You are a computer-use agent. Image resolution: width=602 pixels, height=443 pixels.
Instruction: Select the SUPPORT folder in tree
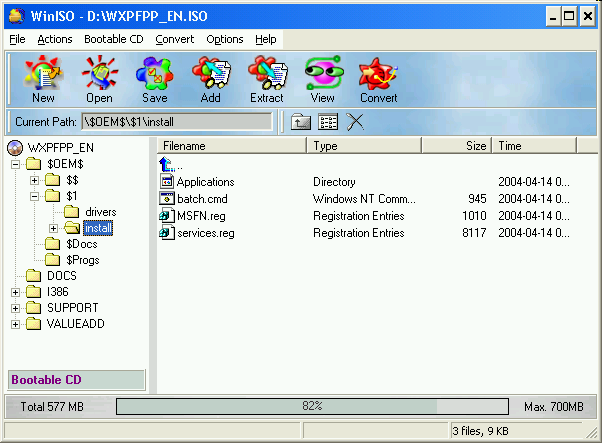[73, 308]
